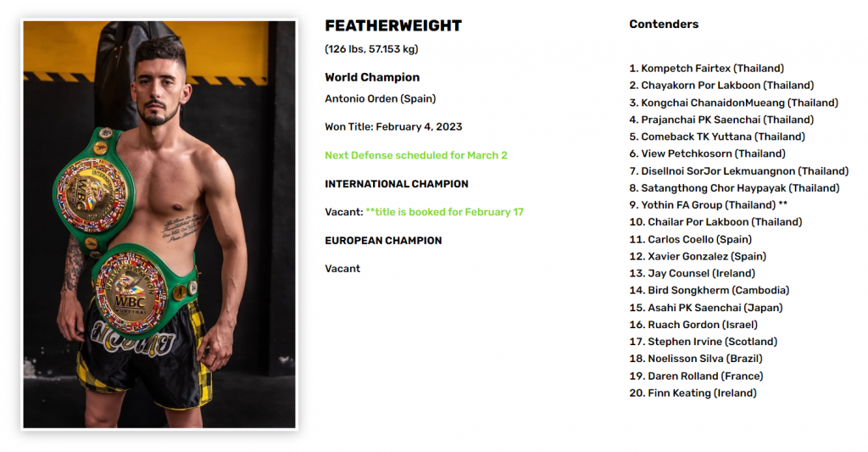Click Prajanchai PK Saenchai in contenders list
Screen dimensions: 868x452
[721, 120]
